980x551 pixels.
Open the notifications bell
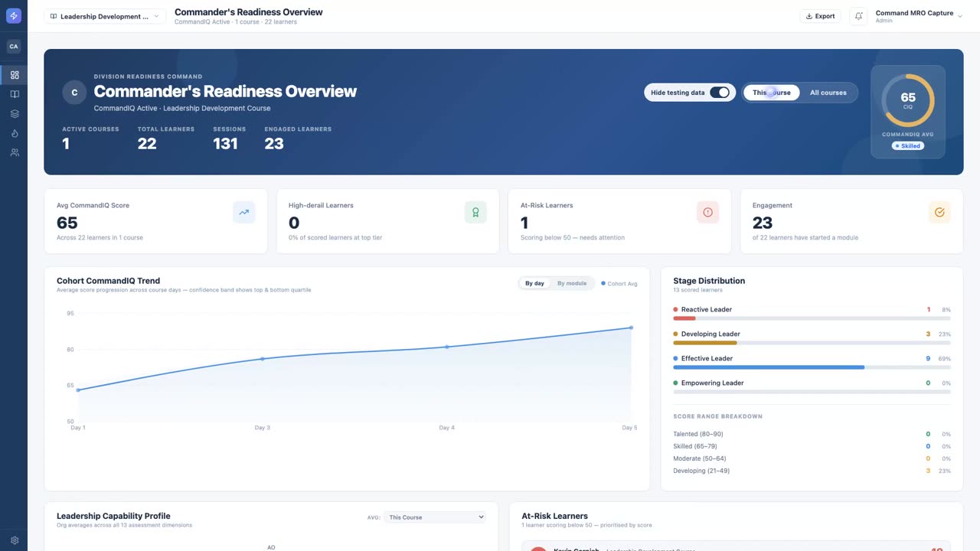pyautogui.click(x=858, y=16)
